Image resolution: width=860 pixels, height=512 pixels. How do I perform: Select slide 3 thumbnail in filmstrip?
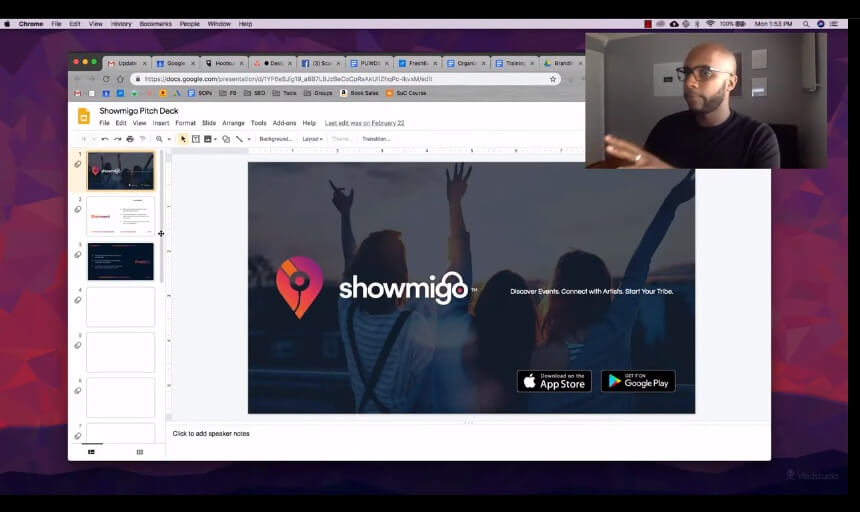[121, 261]
